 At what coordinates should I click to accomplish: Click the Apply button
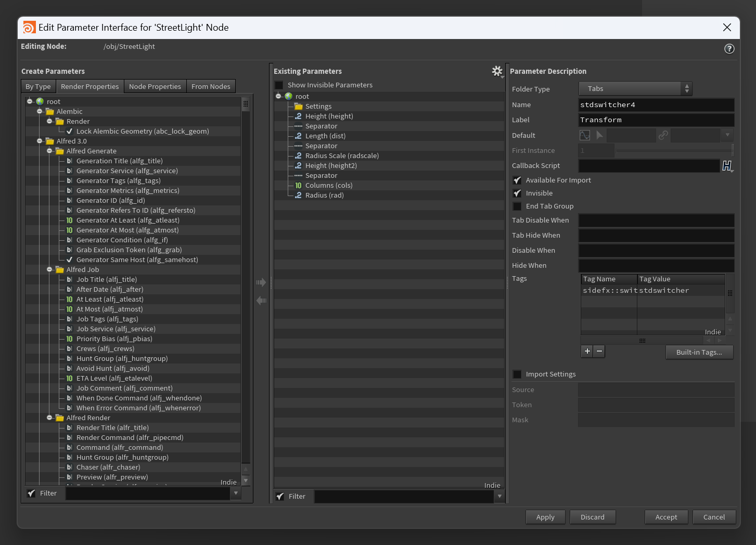(x=545, y=517)
